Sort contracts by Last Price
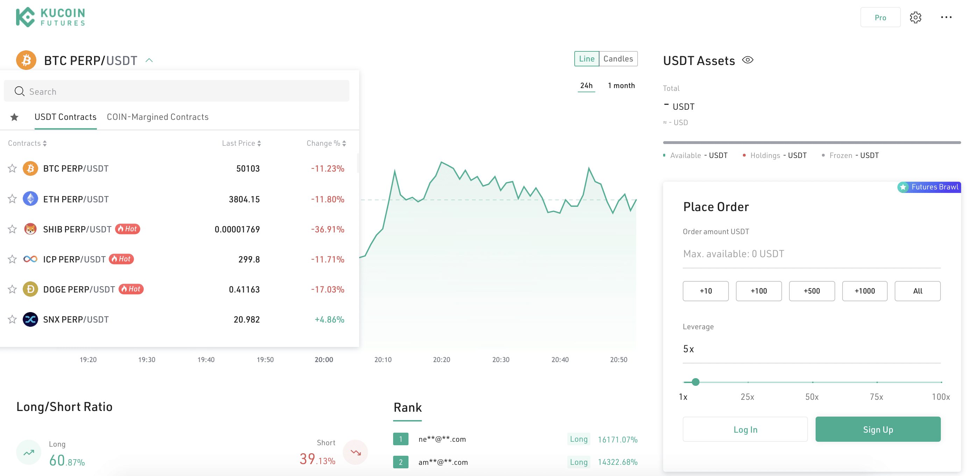 (241, 143)
